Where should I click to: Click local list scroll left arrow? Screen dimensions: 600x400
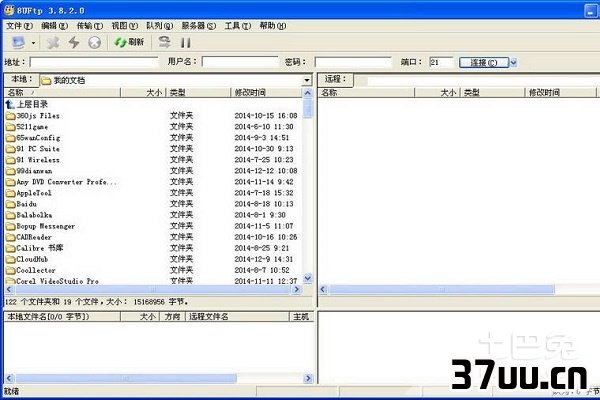click(x=9, y=290)
